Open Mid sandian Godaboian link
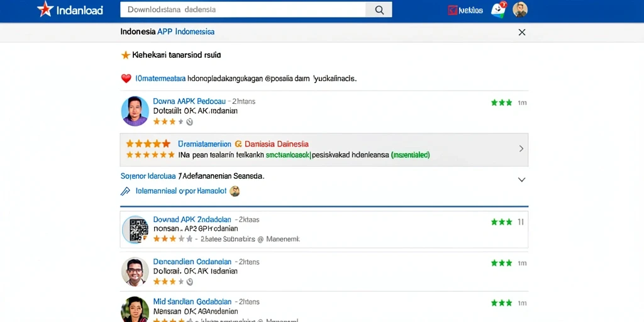 coord(192,302)
